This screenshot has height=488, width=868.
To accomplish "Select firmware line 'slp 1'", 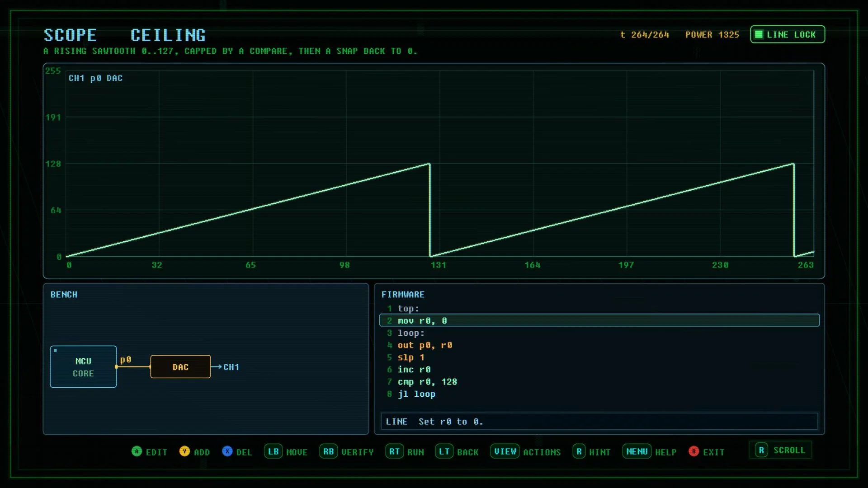I will point(599,357).
